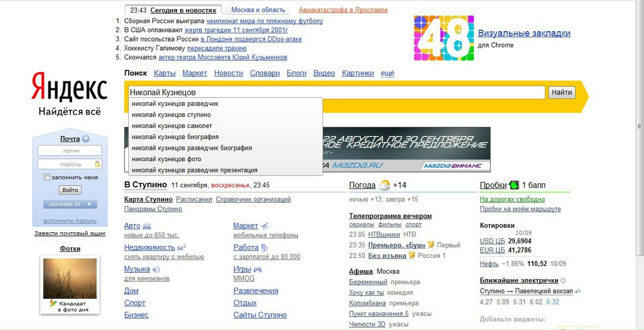Select suggestion николай кузнецов биография

(175, 137)
